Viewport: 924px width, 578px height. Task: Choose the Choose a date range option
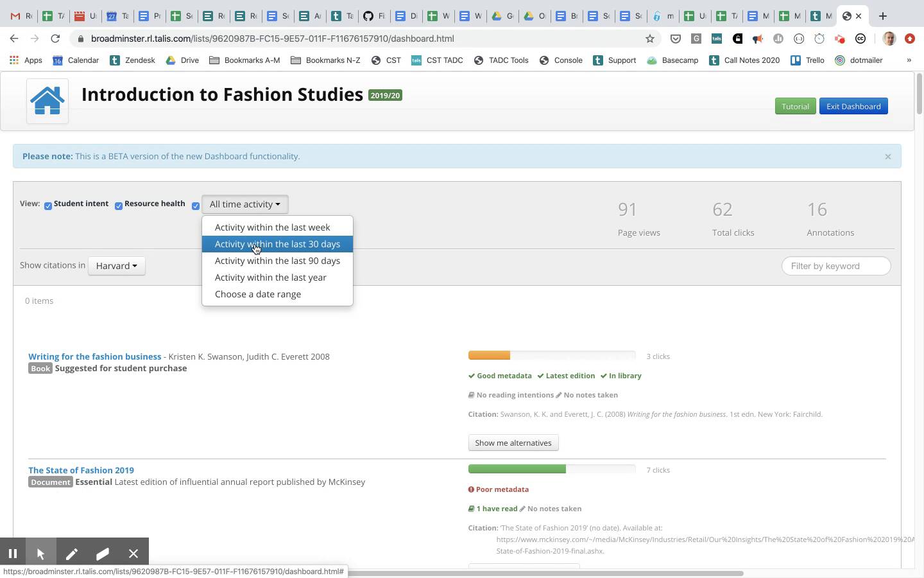258,294
